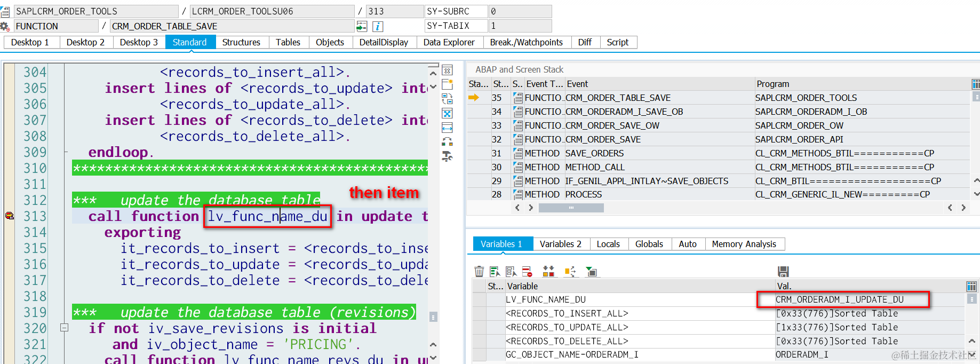
Task: Open the Data Explorer tab
Action: click(x=449, y=42)
